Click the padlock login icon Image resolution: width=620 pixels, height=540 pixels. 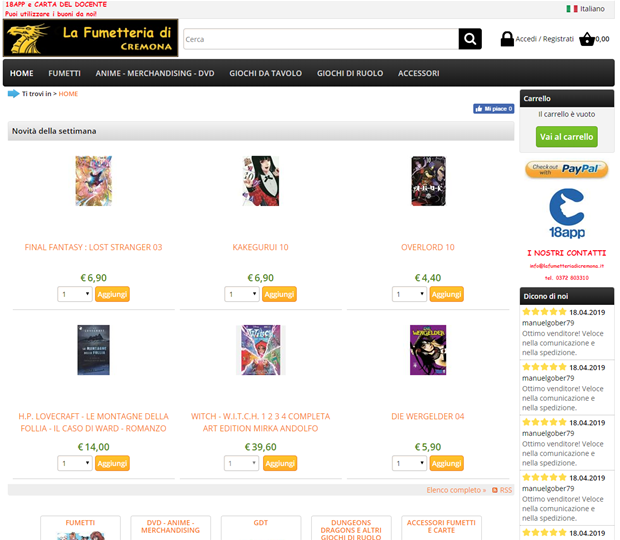pyautogui.click(x=507, y=39)
